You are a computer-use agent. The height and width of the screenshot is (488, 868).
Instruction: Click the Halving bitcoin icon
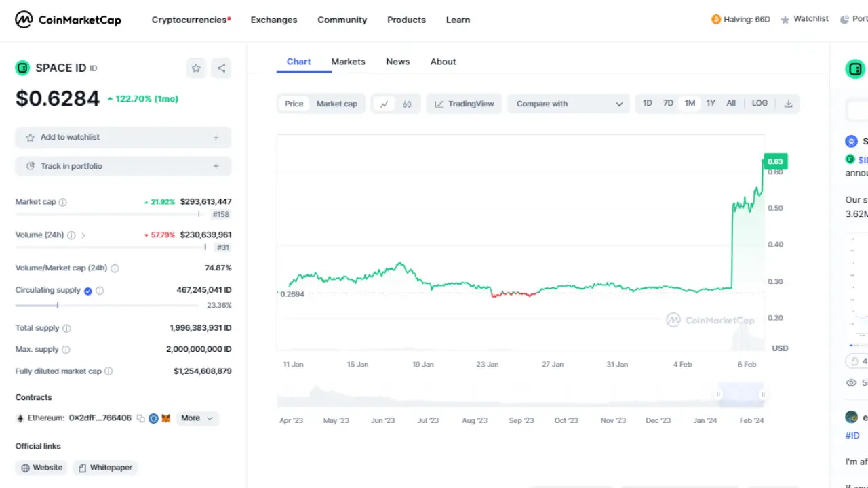pyautogui.click(x=716, y=20)
